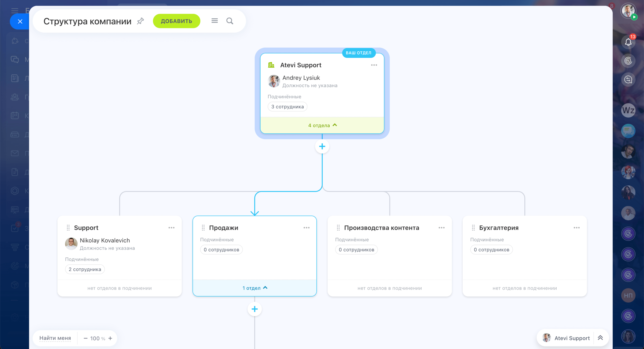Show 0 сотрудников in Продажи card
Image resolution: width=644 pixels, height=349 pixels.
[x=221, y=250]
